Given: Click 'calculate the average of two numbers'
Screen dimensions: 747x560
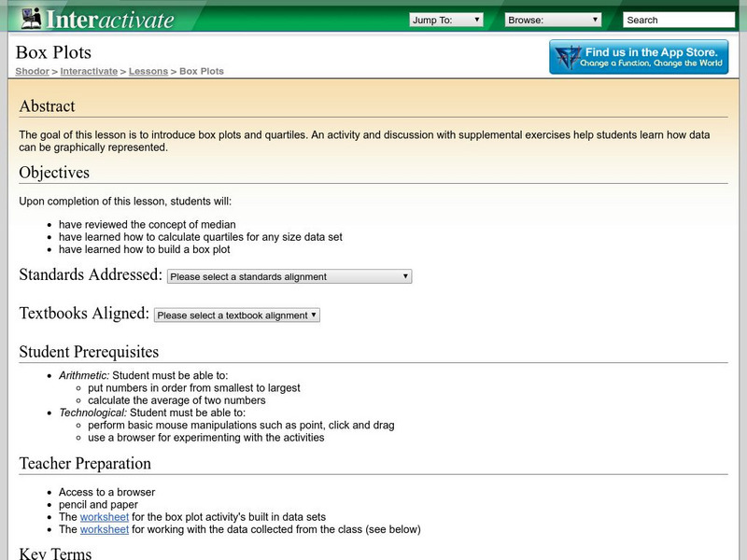Looking at the screenshot, I should (176, 400).
